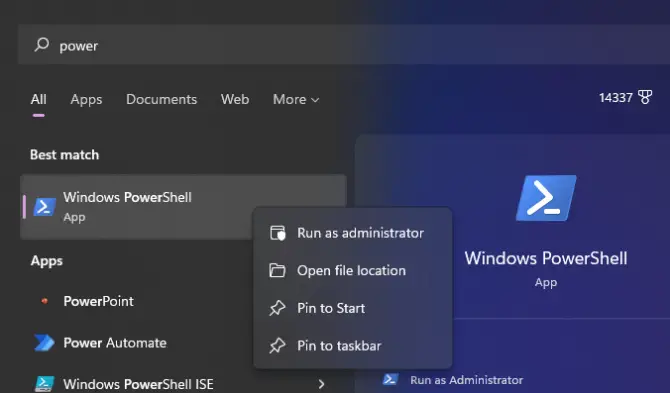This screenshot has width=670, height=393.
Task: Choose Run as administrator from context menu
Action: pos(353,233)
